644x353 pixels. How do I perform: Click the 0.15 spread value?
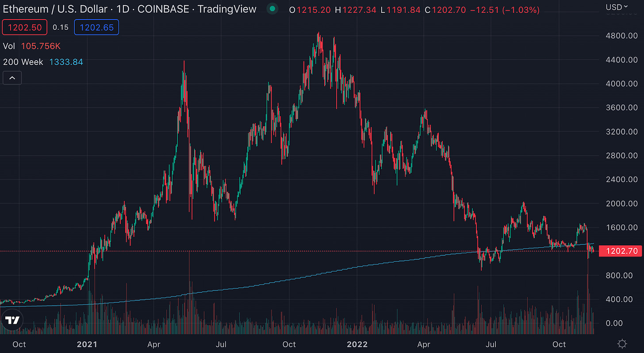[x=61, y=27]
